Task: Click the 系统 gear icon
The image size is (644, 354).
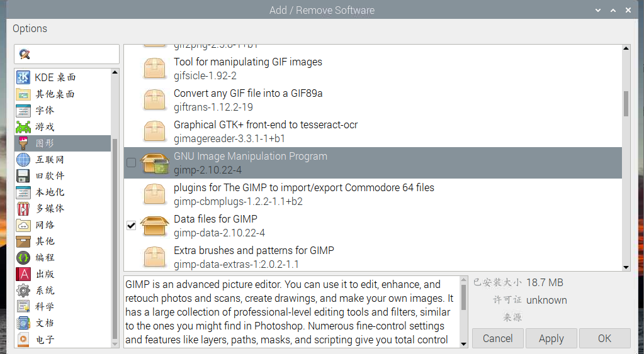Action: pos(23,290)
